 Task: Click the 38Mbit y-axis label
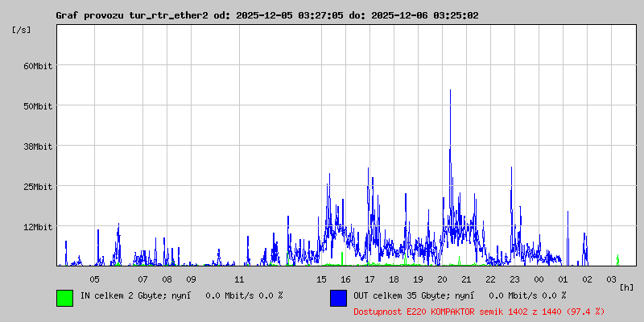tap(37, 147)
